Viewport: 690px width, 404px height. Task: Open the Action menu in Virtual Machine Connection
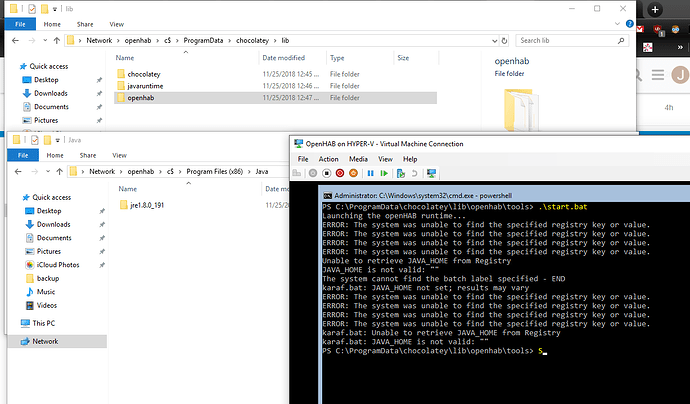click(x=328, y=159)
